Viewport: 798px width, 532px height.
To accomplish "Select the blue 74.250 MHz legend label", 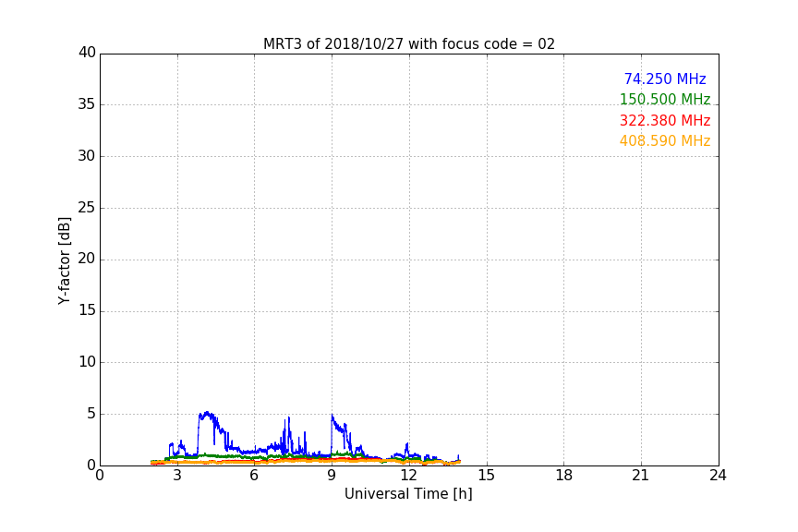I will tap(665, 79).
